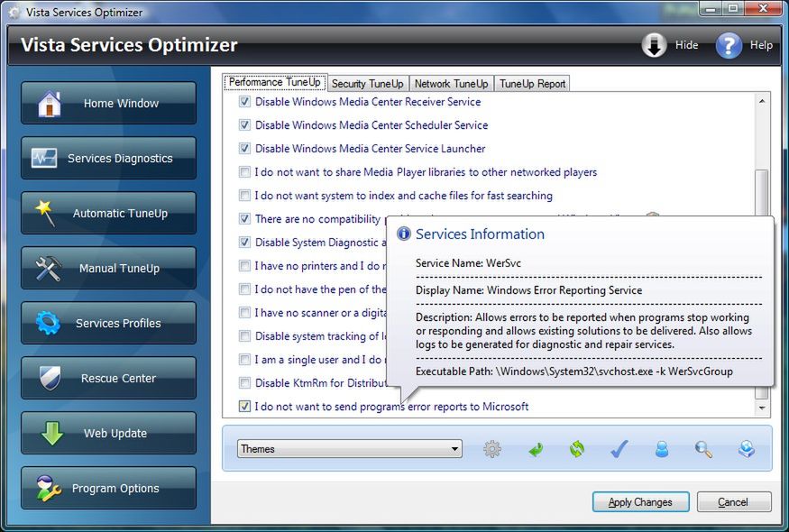Viewport: 789px width, 532px height.
Task: Open Program Options
Action: (109, 488)
